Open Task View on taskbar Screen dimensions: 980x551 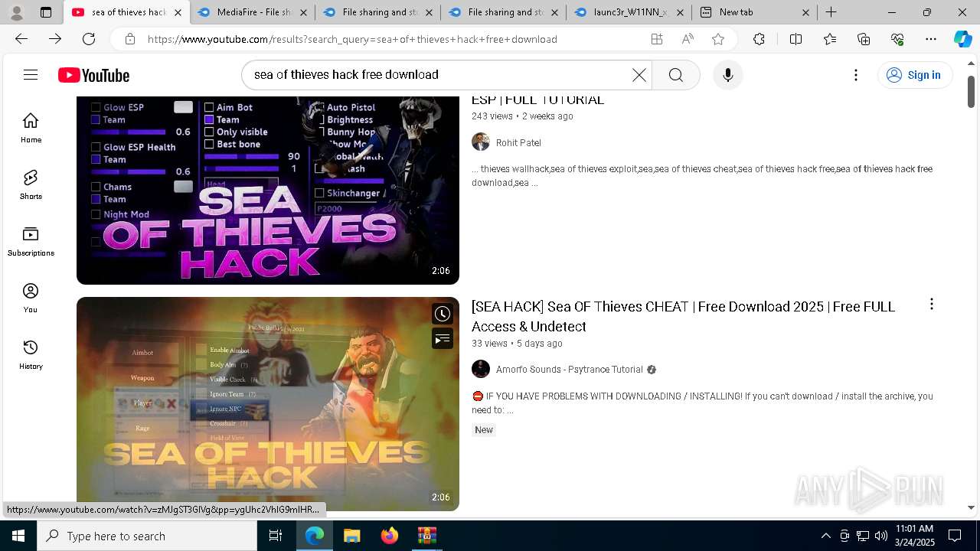click(276, 536)
